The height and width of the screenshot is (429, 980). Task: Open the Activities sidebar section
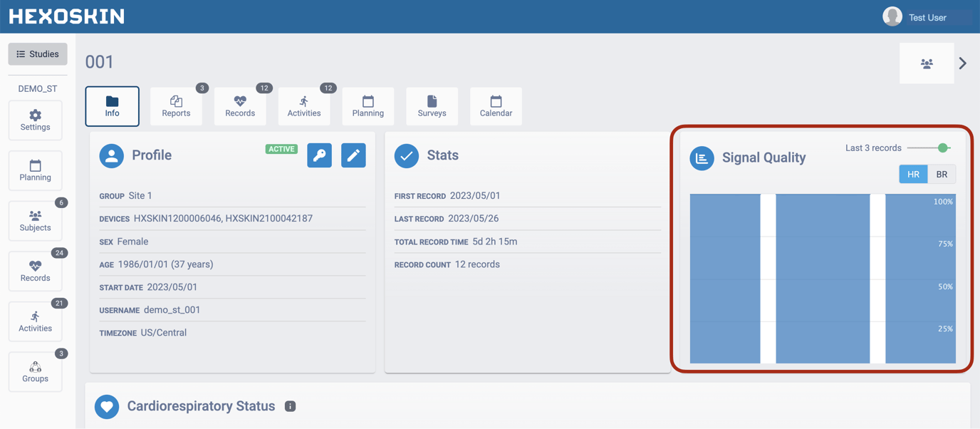point(35,321)
